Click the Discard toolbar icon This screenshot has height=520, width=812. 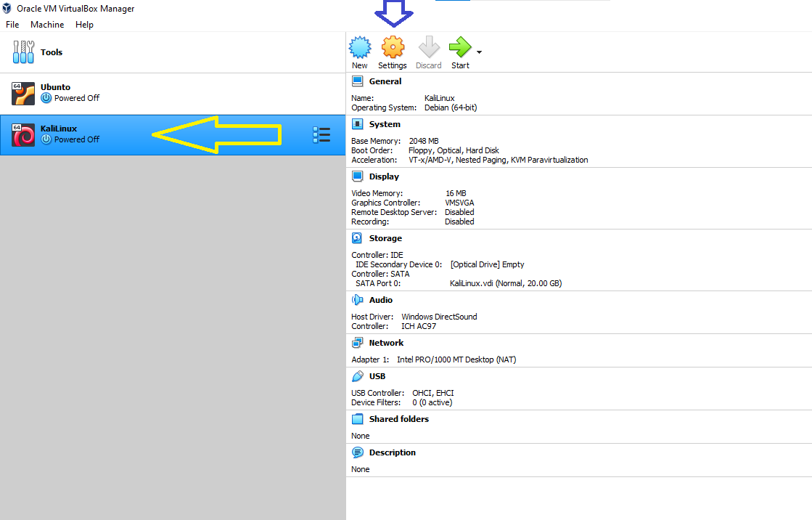[429, 47]
